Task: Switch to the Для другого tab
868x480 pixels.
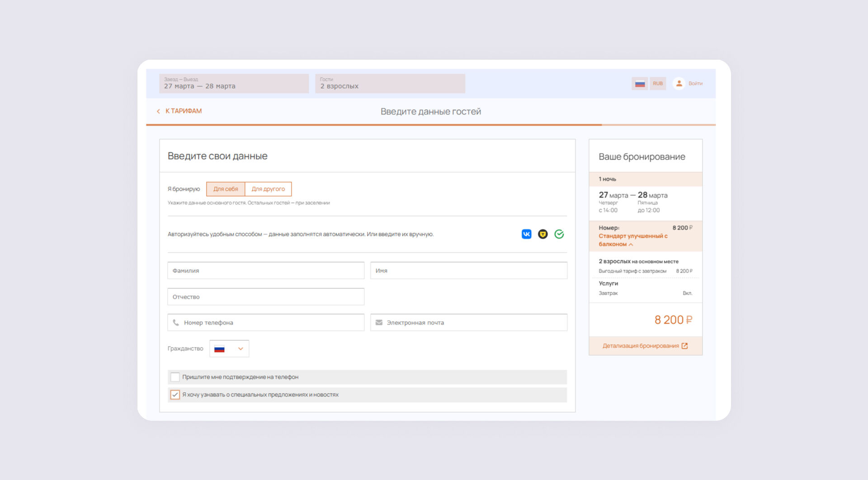Action: tap(268, 189)
